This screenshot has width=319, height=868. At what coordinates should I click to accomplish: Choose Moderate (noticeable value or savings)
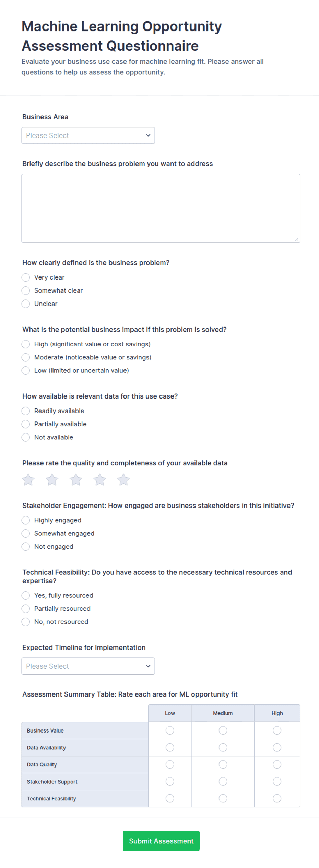pos(26,357)
